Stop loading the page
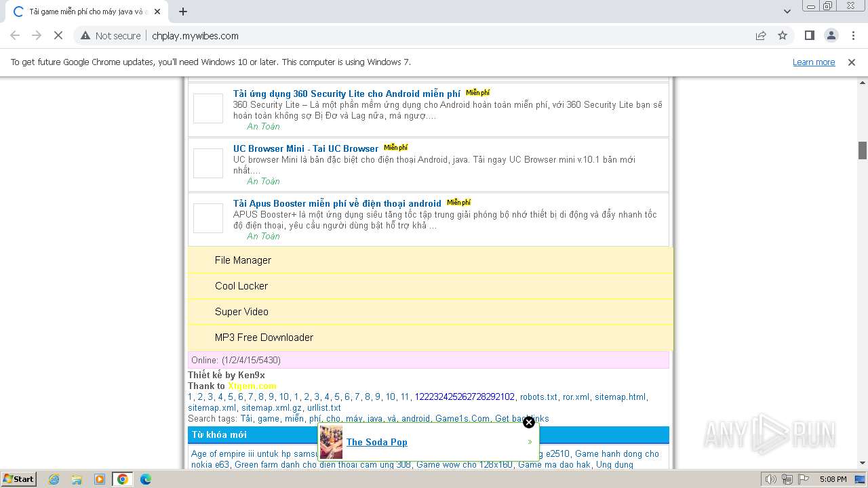 58,36
